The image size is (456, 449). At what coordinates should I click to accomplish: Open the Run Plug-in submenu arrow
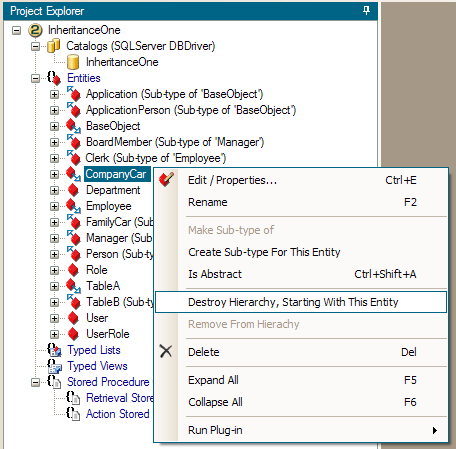[x=435, y=430]
